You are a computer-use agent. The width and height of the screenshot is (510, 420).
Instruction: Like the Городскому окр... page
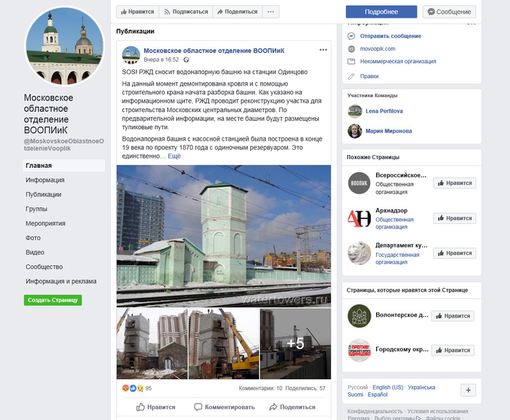[453, 351]
